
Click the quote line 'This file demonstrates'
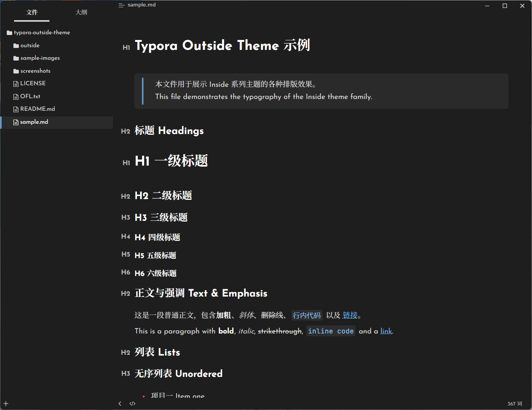coord(264,97)
